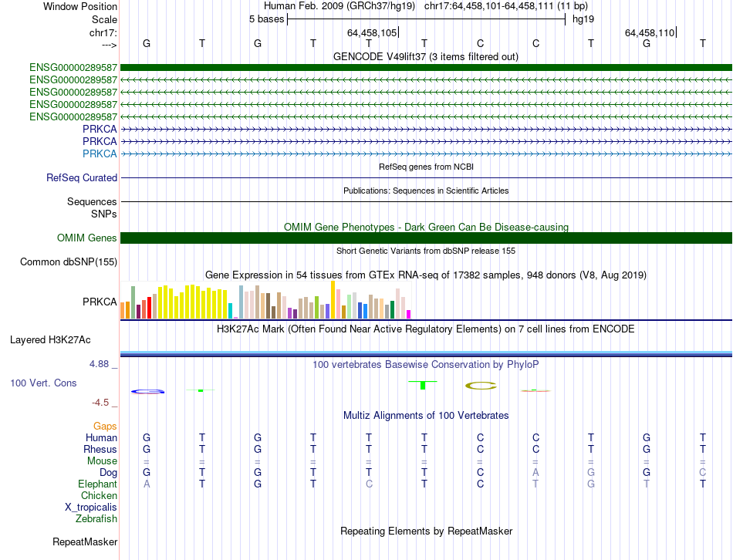Click the "Zebrafish" species label

96,518
